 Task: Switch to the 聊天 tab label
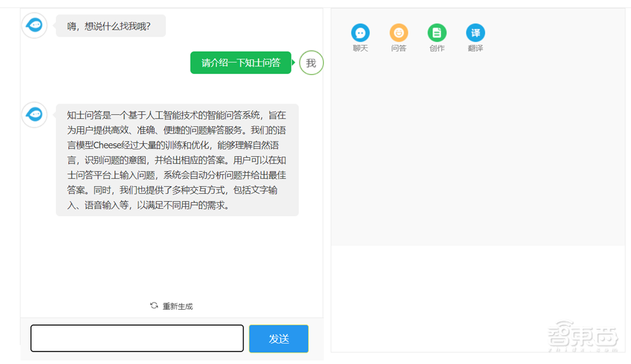[x=360, y=47]
